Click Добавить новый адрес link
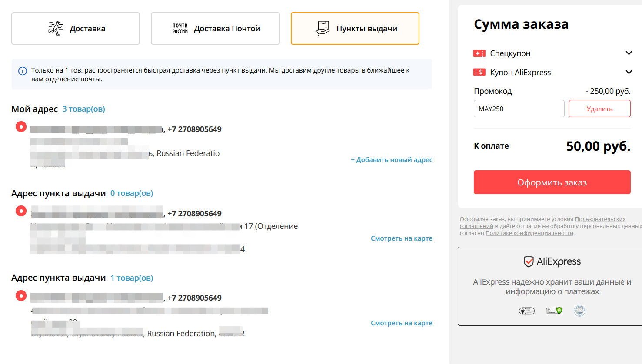642x364 pixels. pyautogui.click(x=392, y=160)
